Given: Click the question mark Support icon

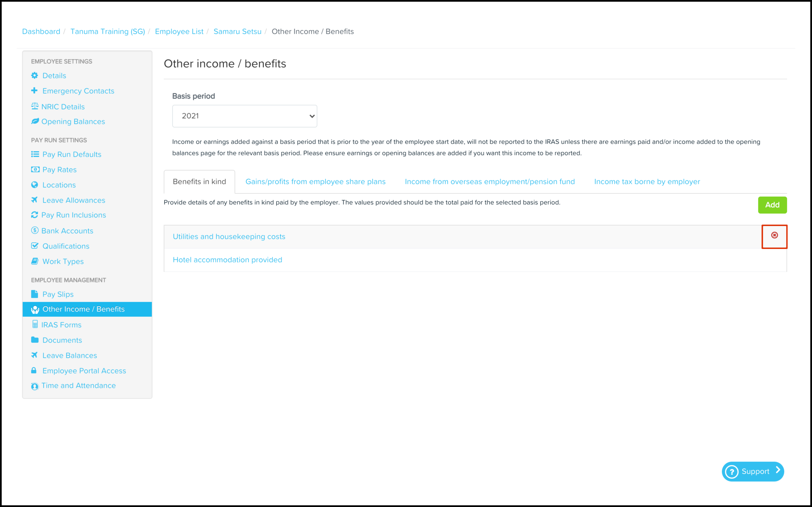Looking at the screenshot, I should point(732,472).
